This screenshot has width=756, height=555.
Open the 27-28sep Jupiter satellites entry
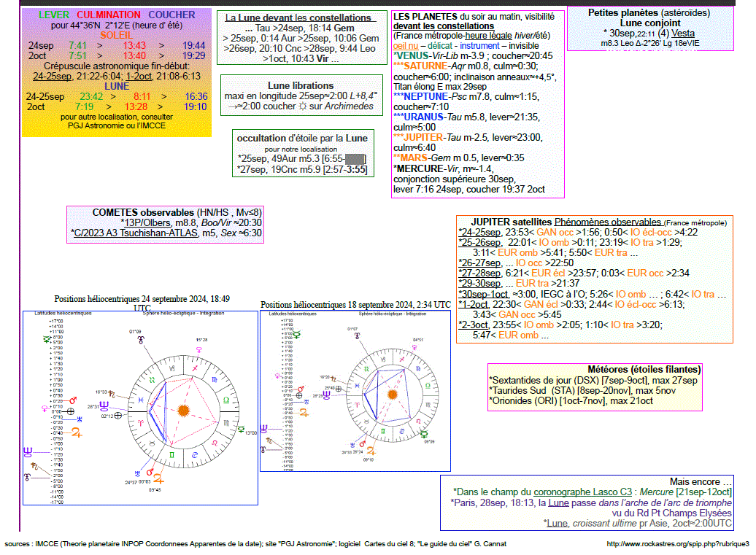coord(479,273)
